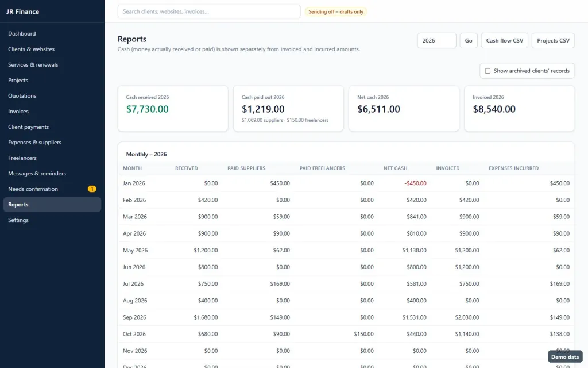Click the Cash received 2026 card
The image size is (588, 368).
pyautogui.click(x=173, y=109)
